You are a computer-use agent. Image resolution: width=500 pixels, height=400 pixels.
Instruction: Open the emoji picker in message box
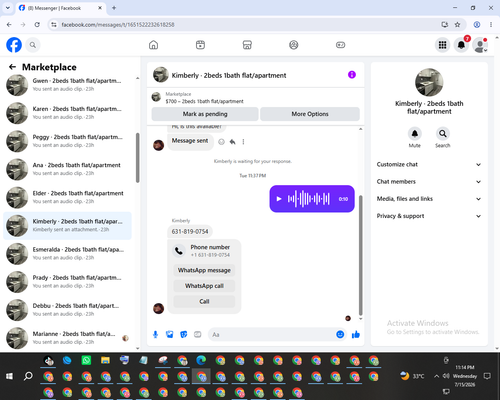(x=340, y=334)
